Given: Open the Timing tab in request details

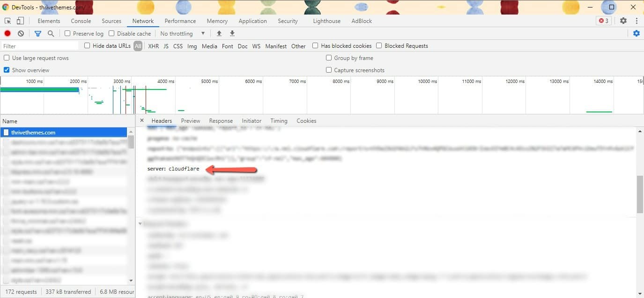Looking at the screenshot, I should [x=279, y=121].
